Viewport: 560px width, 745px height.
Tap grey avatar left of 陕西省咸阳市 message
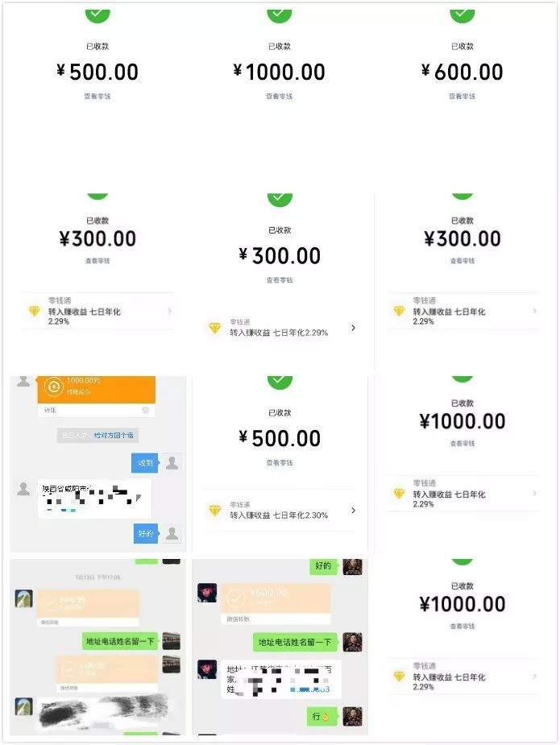[x=24, y=489]
